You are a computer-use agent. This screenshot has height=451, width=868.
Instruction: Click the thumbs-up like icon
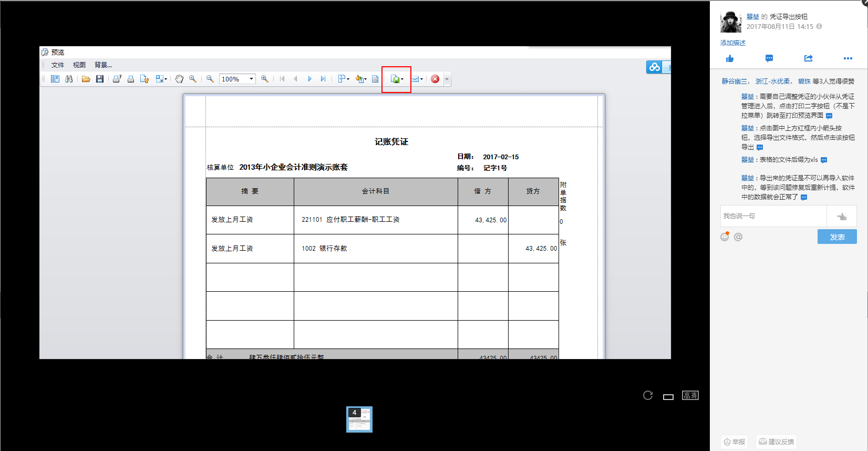point(729,58)
